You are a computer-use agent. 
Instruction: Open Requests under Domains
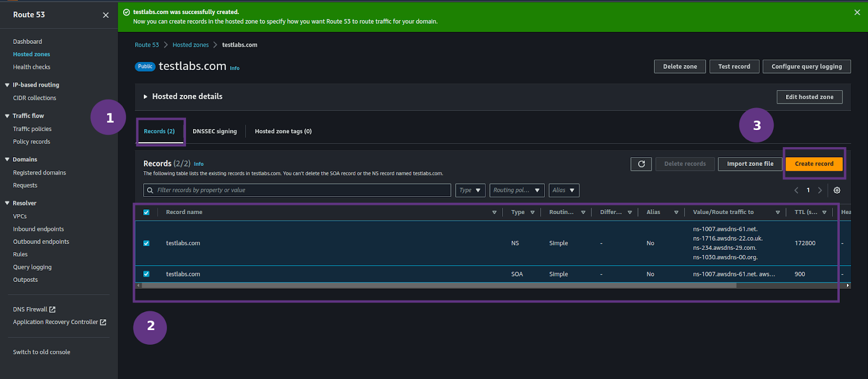(25, 185)
